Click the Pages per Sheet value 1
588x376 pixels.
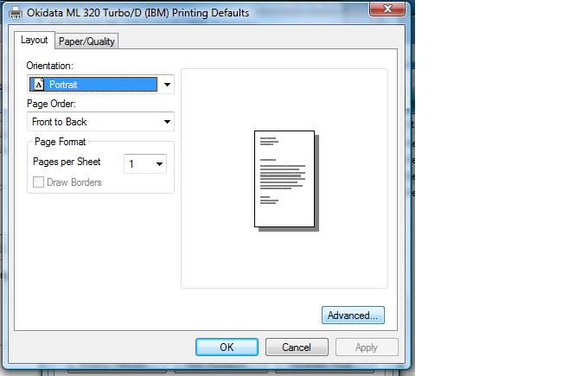tap(132, 163)
